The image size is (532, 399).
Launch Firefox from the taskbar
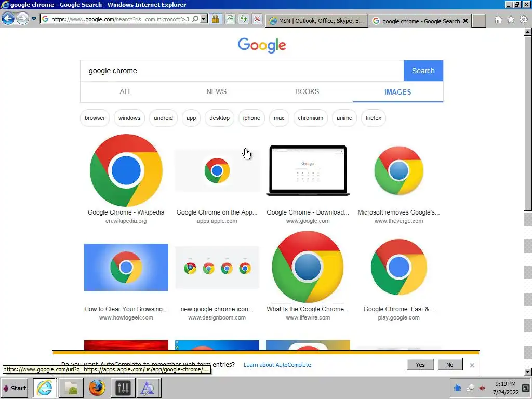97,388
